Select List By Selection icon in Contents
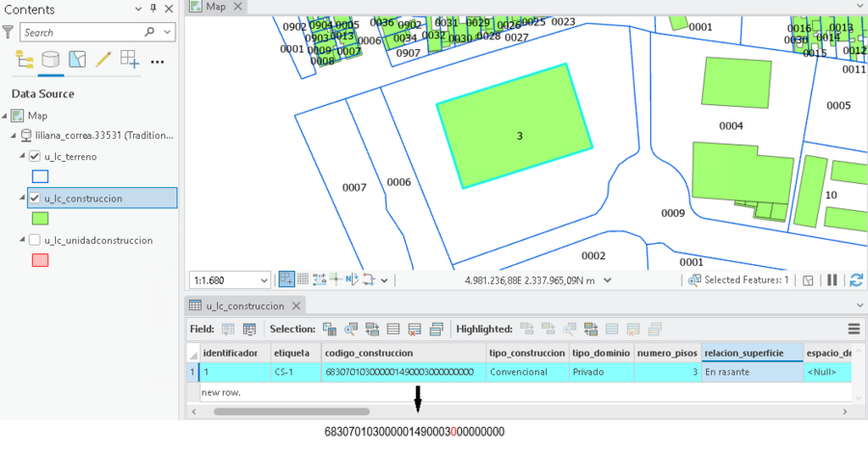The width and height of the screenshot is (868, 449). 77,59
